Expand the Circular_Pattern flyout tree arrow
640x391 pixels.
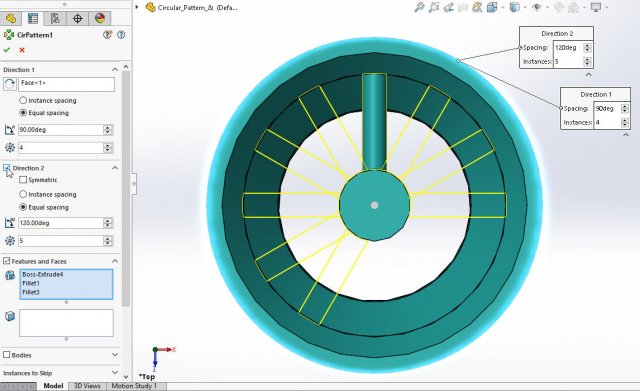point(137,7)
